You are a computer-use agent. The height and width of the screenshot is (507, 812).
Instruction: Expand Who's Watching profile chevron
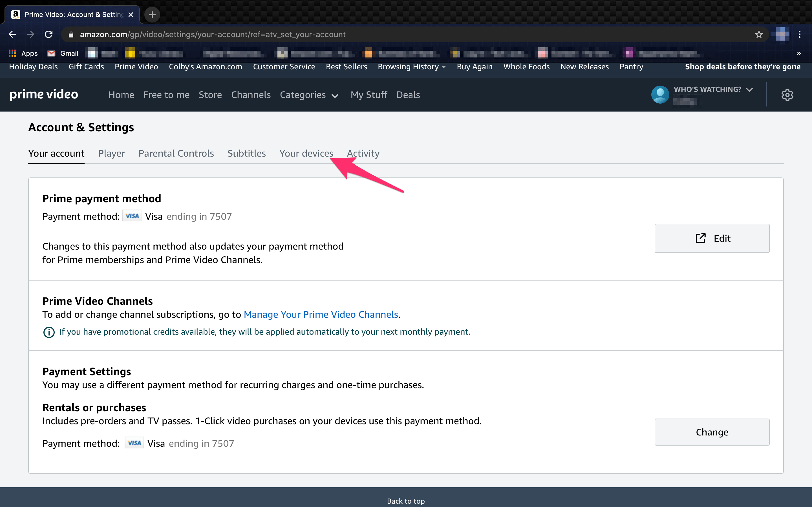749,90
